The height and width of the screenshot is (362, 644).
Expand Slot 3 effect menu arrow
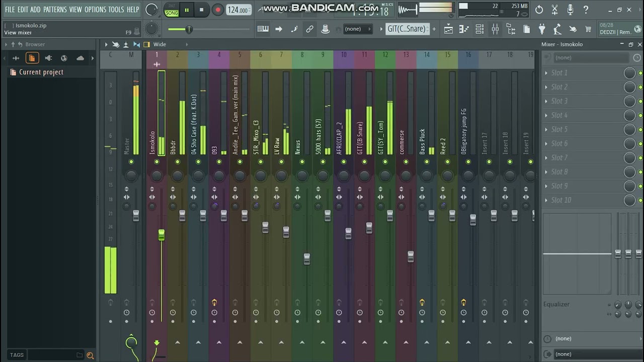(546, 101)
